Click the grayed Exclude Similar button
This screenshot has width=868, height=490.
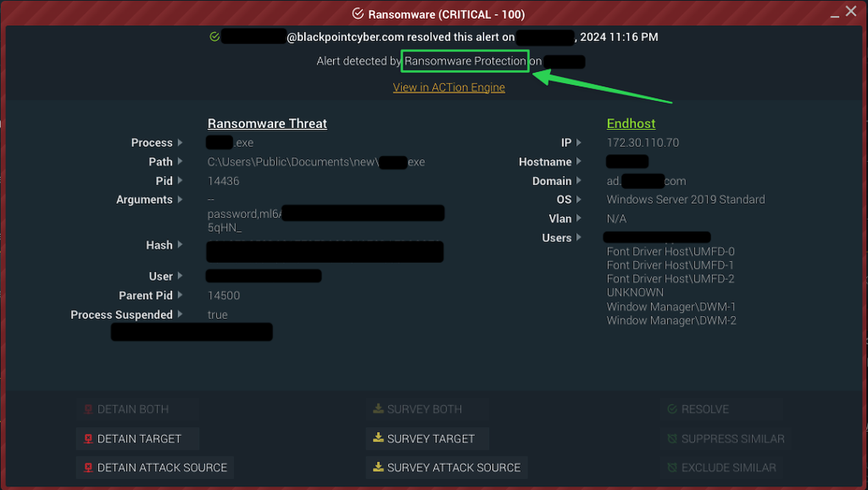[722, 468]
